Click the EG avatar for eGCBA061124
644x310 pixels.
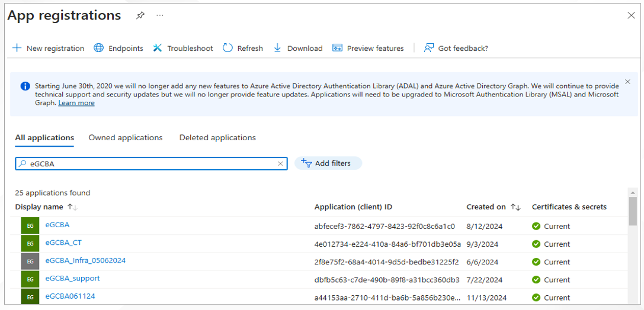(30, 297)
